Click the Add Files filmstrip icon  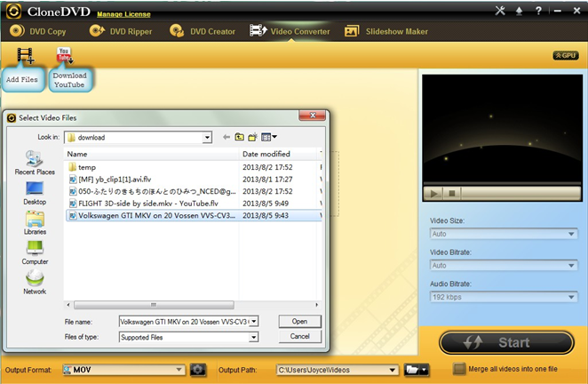point(25,55)
